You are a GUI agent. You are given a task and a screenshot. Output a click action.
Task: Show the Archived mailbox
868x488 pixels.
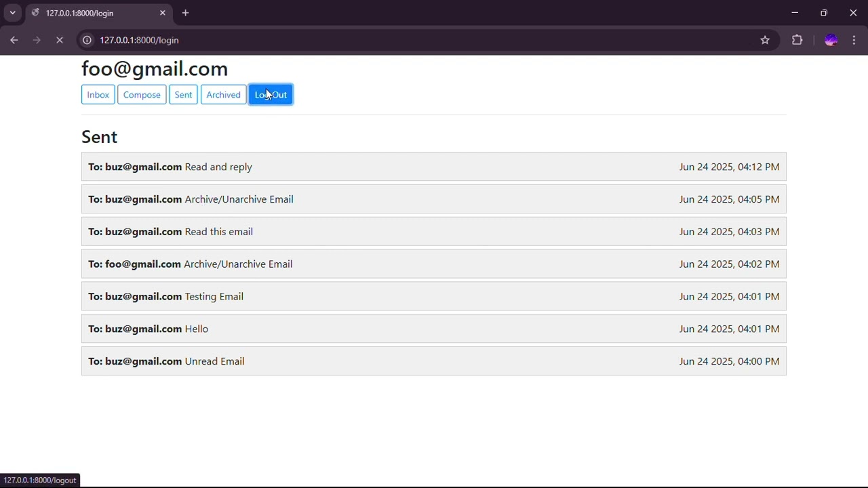pyautogui.click(x=224, y=95)
